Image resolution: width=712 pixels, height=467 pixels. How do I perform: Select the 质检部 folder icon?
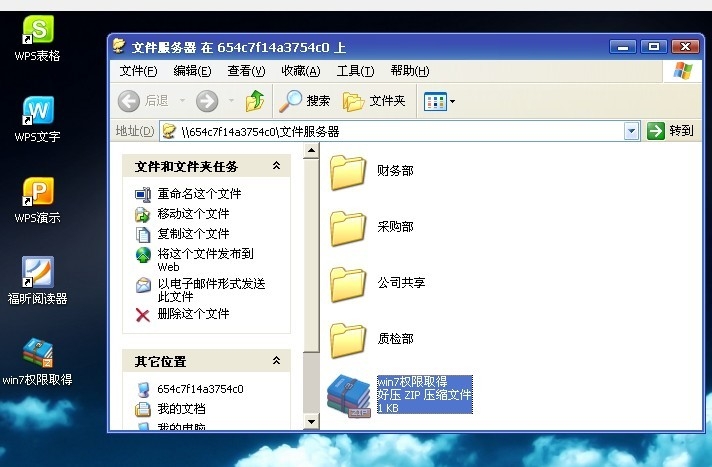(x=348, y=340)
